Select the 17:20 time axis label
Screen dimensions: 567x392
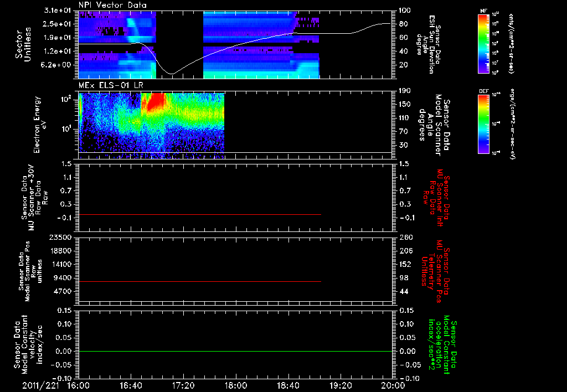pyautogui.click(x=183, y=385)
